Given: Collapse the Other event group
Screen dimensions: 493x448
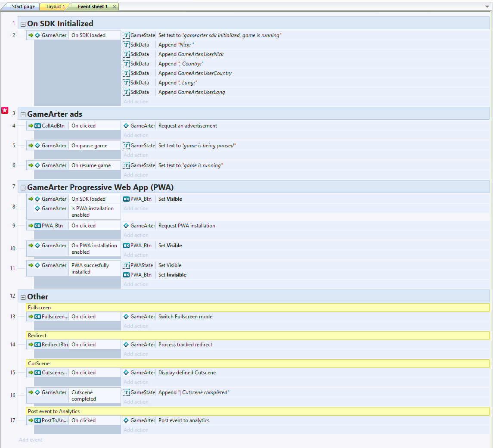Looking at the screenshot, I should (22, 296).
